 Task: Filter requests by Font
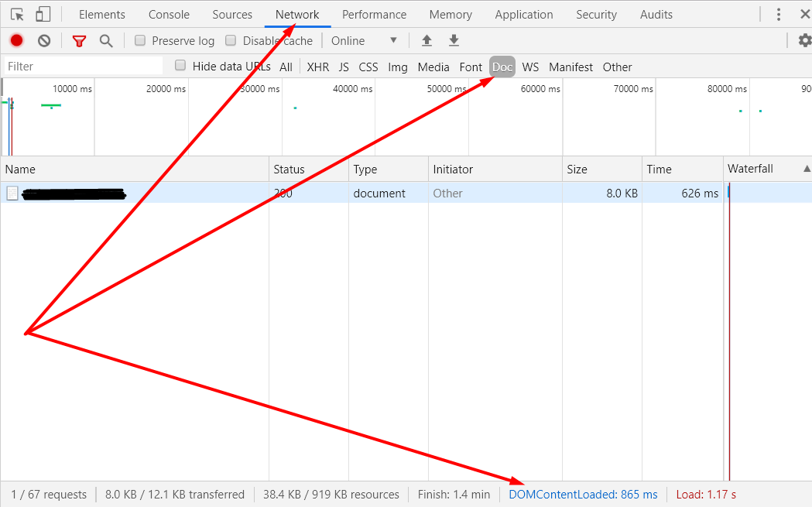click(471, 67)
